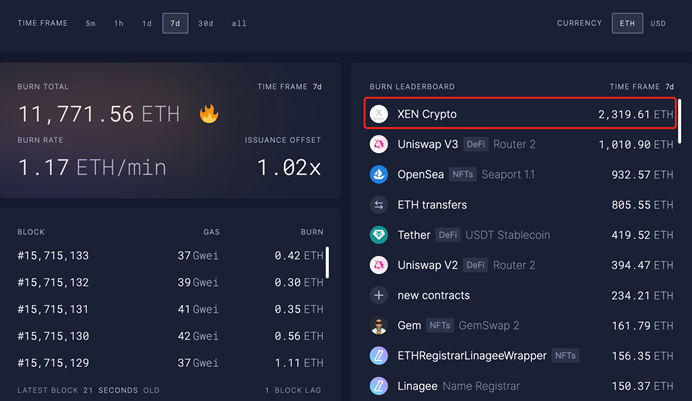Switch currency to USD
The width and height of the screenshot is (692, 401).
coord(658,23)
